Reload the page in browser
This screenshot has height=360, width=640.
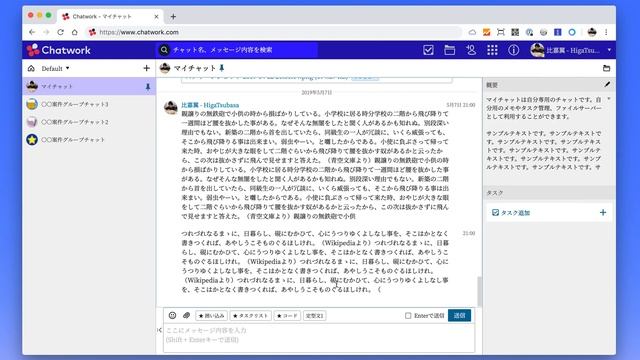[x=60, y=32]
